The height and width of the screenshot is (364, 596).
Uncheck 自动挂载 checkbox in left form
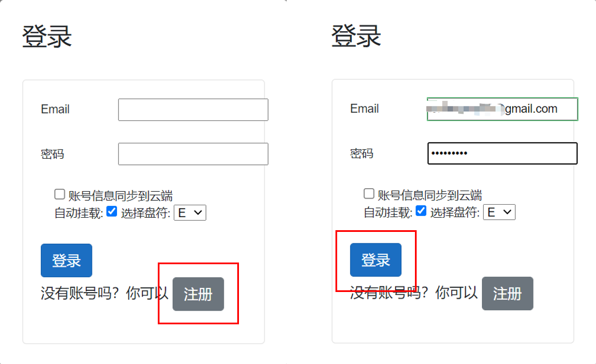pyautogui.click(x=112, y=211)
